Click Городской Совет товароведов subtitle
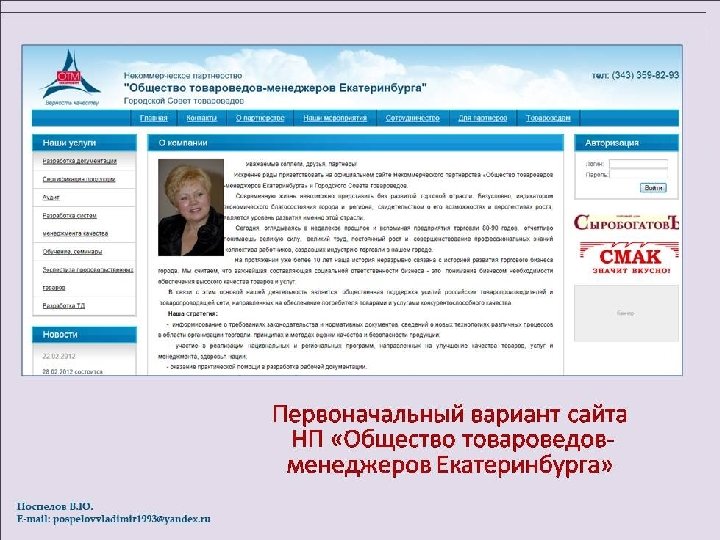Viewport: 720px width, 540px height. (x=184, y=101)
